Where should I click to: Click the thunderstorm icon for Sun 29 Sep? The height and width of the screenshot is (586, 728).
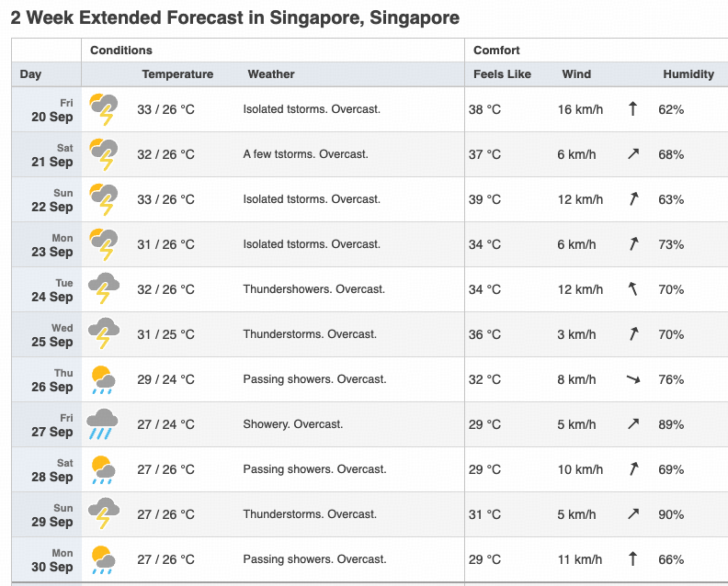(x=103, y=515)
